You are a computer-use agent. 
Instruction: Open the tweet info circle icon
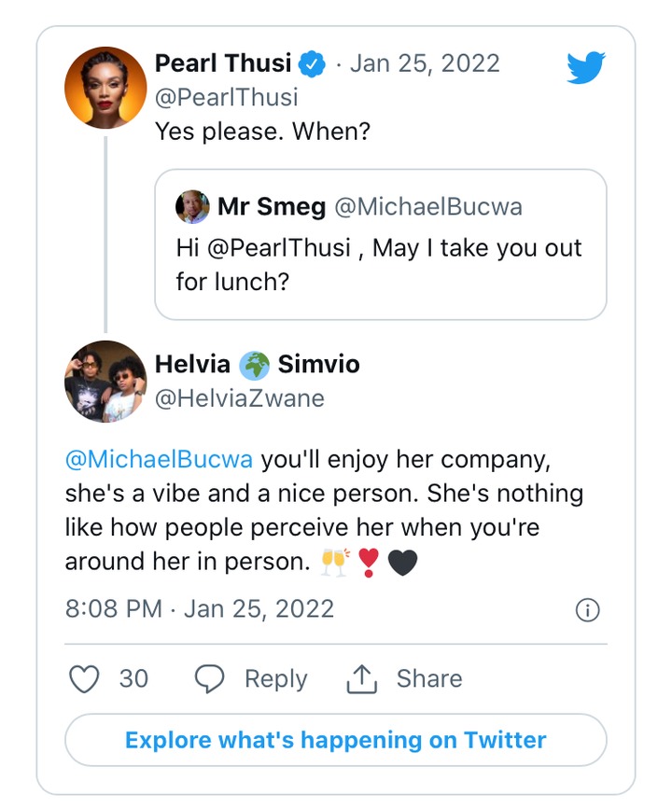(587, 610)
